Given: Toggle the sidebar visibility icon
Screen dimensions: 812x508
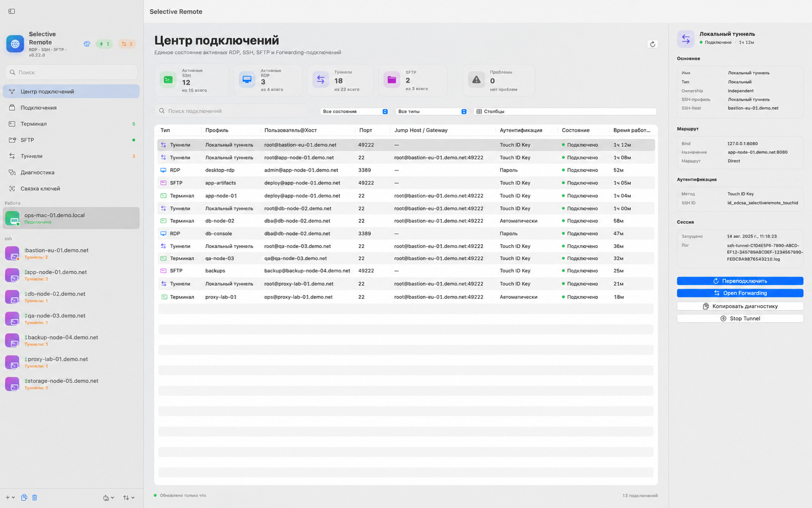Looking at the screenshot, I should [11, 11].
